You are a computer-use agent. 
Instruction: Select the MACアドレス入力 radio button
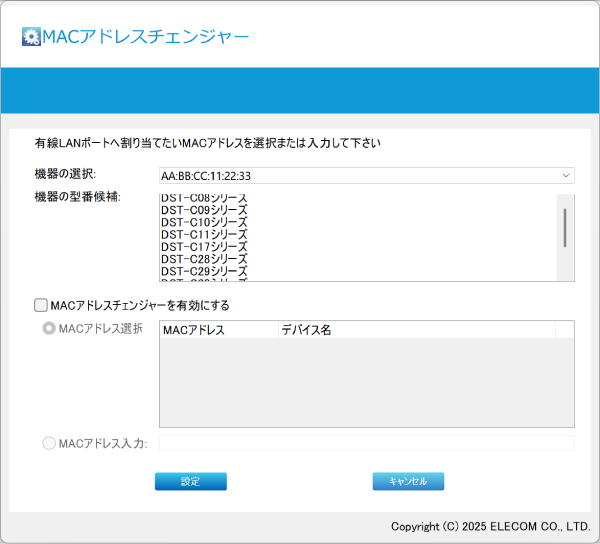pos(49,443)
